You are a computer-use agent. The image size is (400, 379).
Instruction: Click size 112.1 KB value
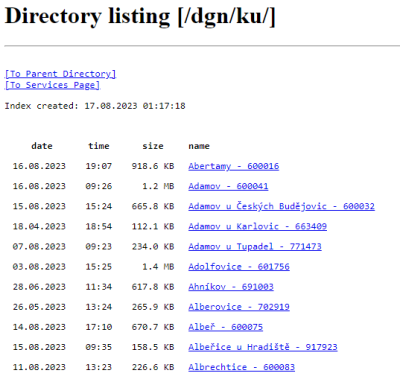pos(153,226)
